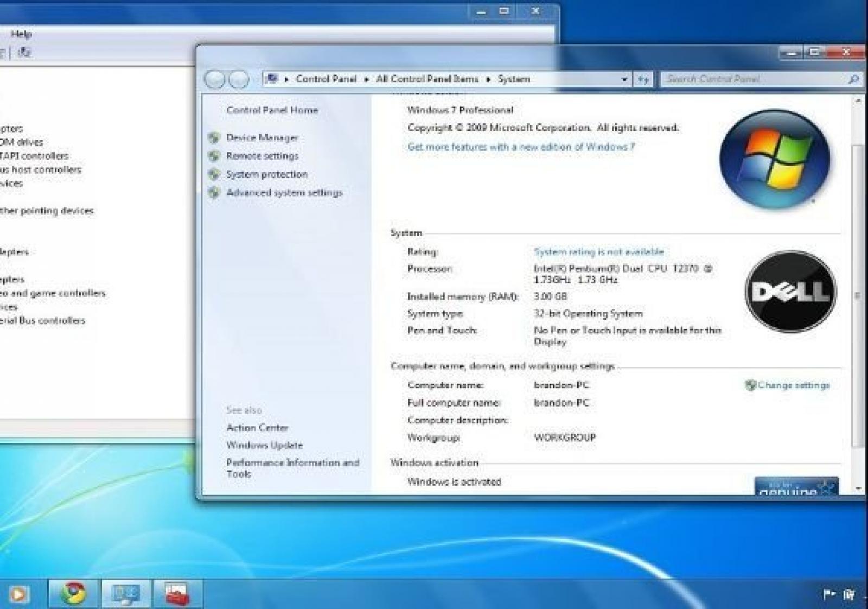The image size is (868, 609).
Task: Go to All Control Panel Items breadcrumb
Action: (x=427, y=79)
